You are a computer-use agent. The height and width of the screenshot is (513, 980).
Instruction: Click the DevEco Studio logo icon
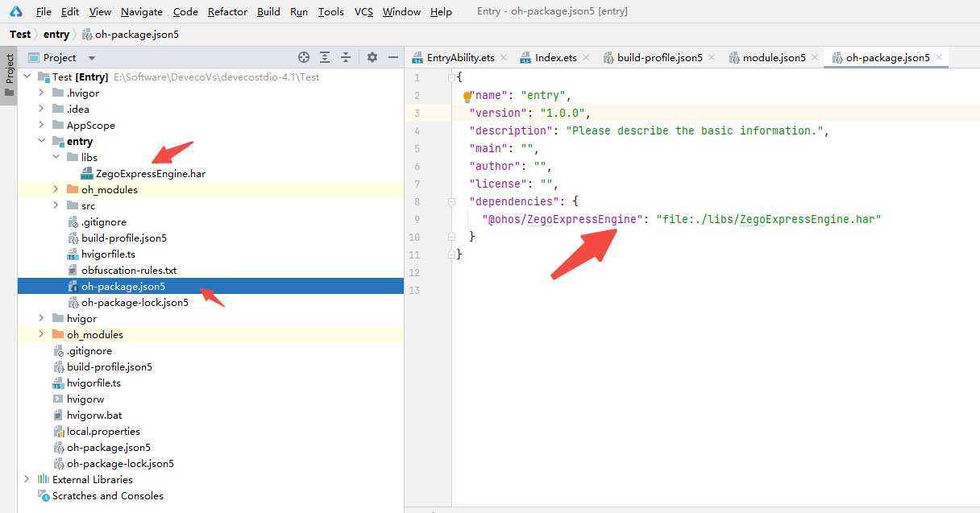(15, 11)
